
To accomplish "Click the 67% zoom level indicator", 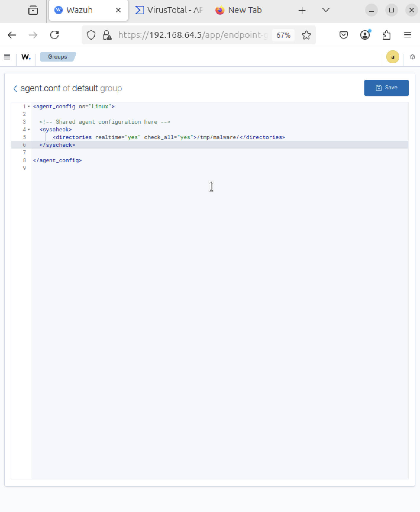I will (x=283, y=36).
